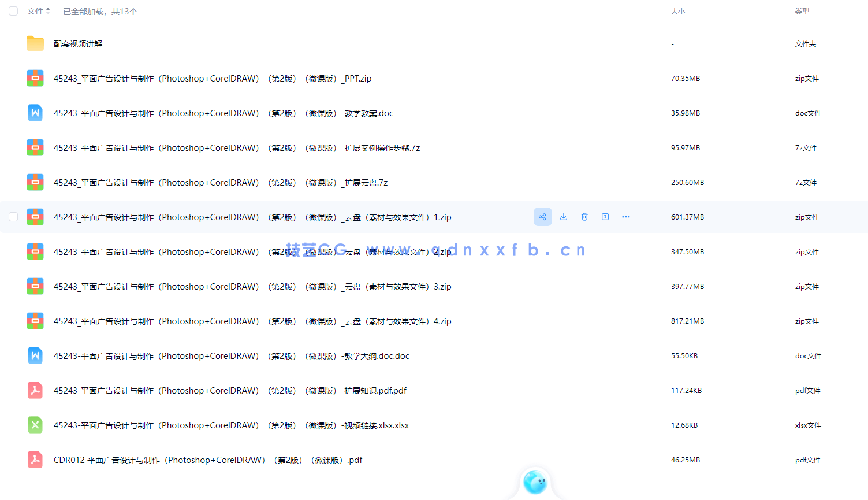Viewport: 868px width, 500px height.
Task: Check the checkbox for 云盘 1.zip row
Action: point(13,217)
